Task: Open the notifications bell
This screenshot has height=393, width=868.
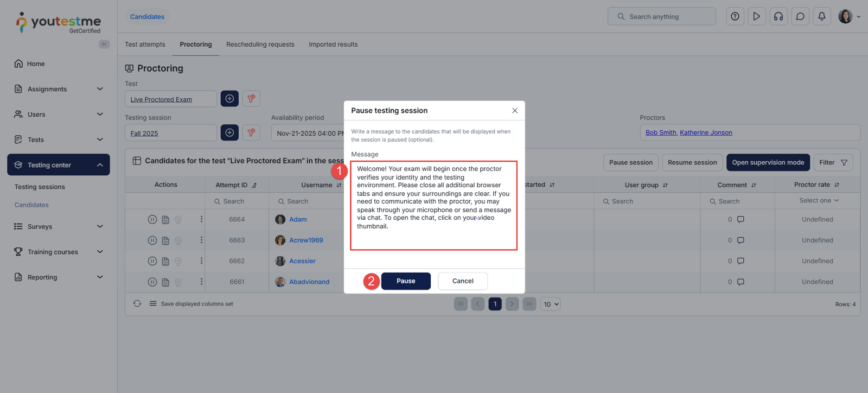Action: [x=822, y=17]
